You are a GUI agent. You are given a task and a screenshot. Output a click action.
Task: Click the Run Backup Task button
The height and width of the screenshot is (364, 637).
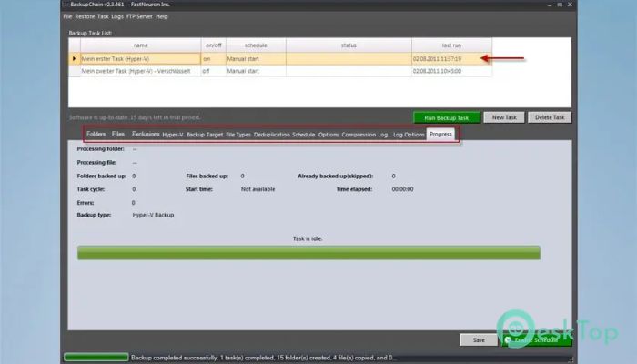(447, 117)
